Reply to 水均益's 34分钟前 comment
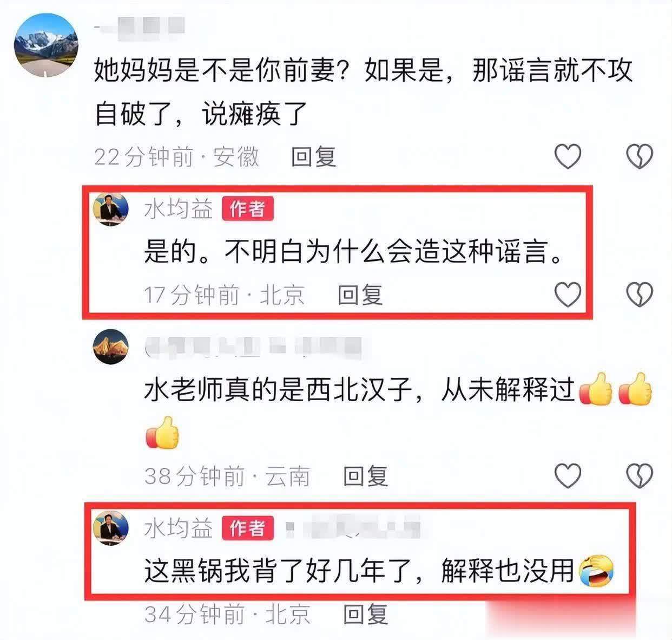This screenshot has width=672, height=640. (x=366, y=615)
